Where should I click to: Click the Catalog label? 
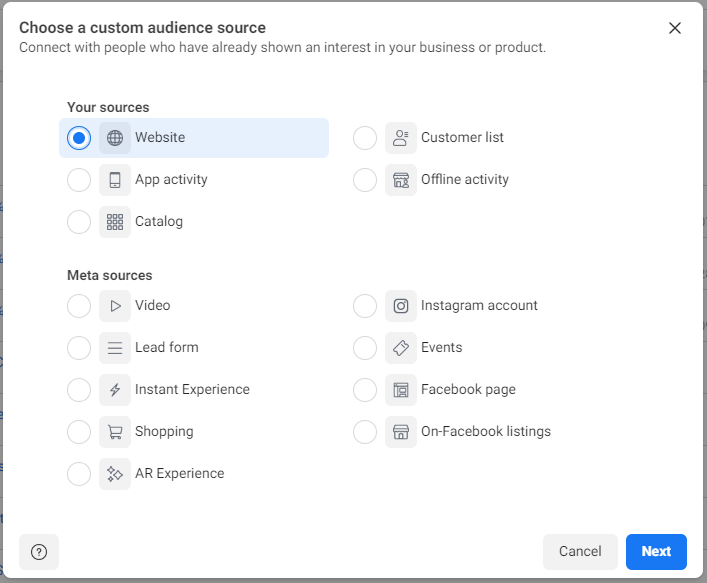click(159, 221)
